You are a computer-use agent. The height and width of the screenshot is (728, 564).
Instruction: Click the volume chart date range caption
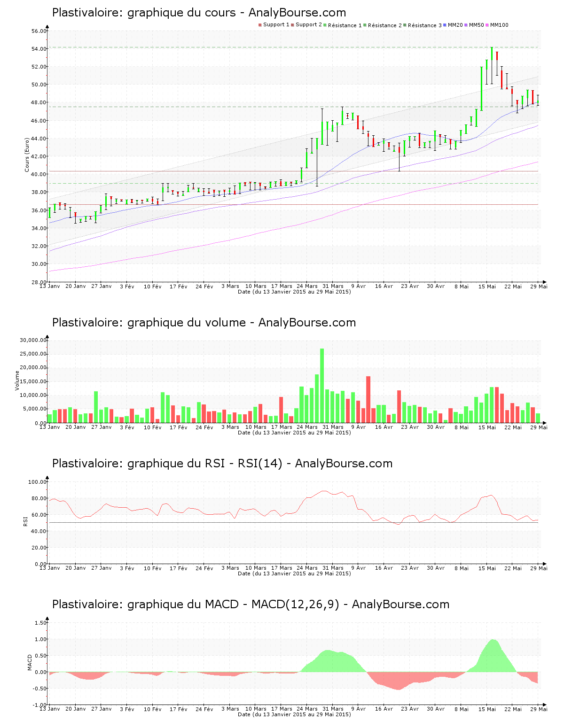coord(294,433)
